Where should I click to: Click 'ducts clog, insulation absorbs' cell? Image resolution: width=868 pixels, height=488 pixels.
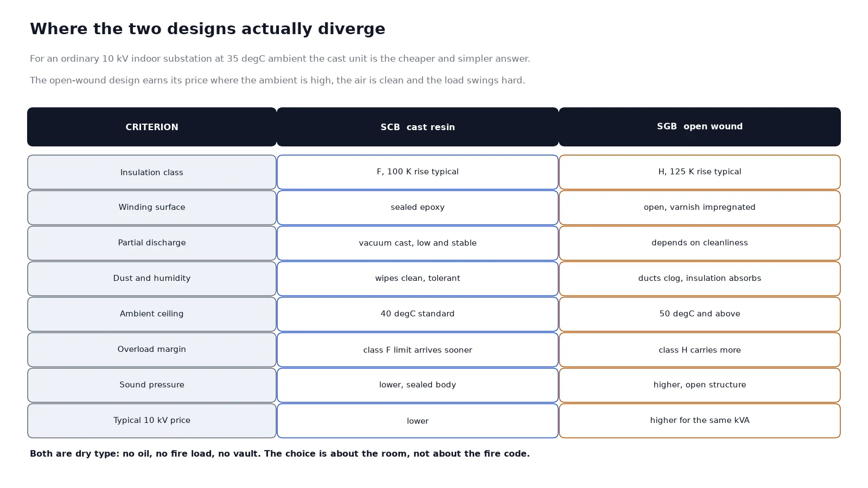tap(700, 279)
